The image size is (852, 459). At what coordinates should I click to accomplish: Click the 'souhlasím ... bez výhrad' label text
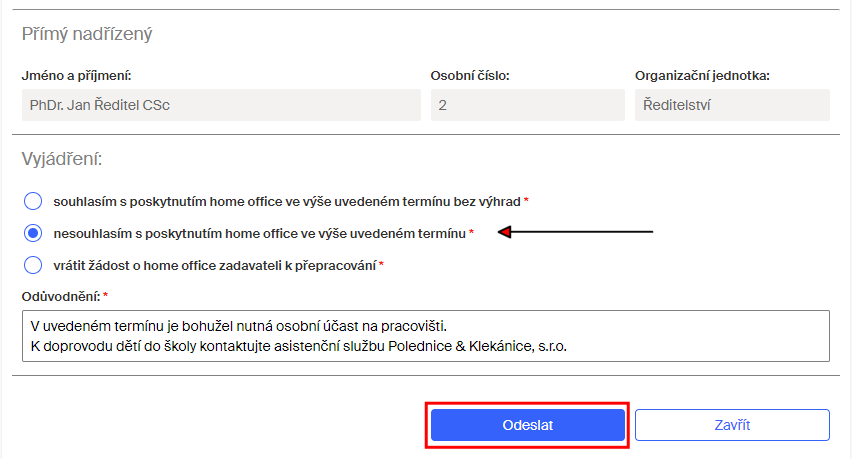click(287, 202)
